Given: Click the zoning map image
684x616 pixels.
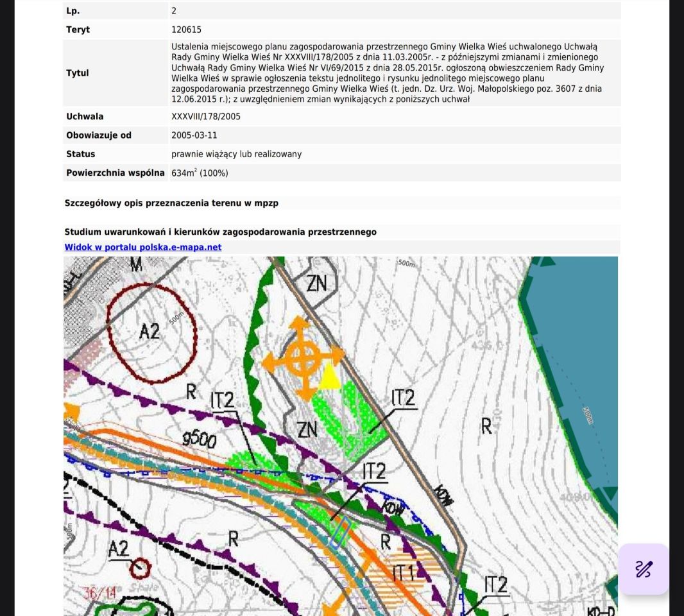Looking at the screenshot, I should (x=341, y=436).
